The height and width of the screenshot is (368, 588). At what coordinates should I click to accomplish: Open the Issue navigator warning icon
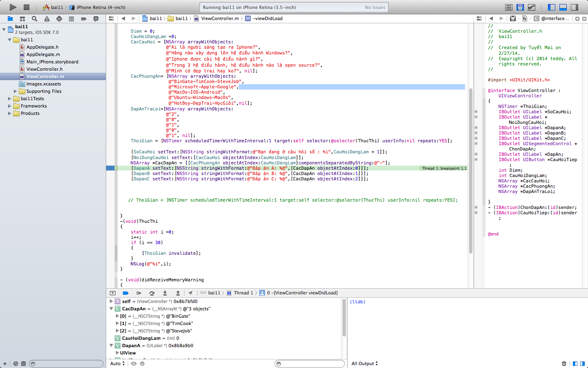pos(47,19)
